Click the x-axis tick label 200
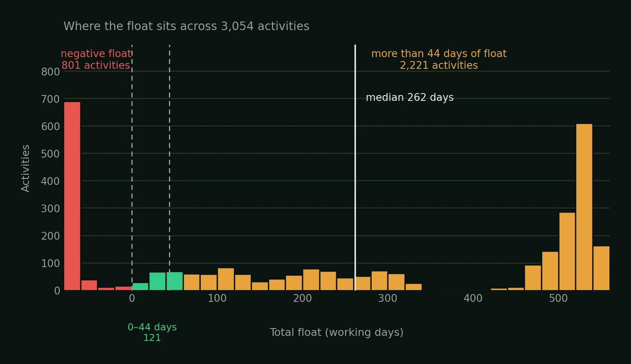The width and height of the screenshot is (631, 364). click(x=302, y=299)
